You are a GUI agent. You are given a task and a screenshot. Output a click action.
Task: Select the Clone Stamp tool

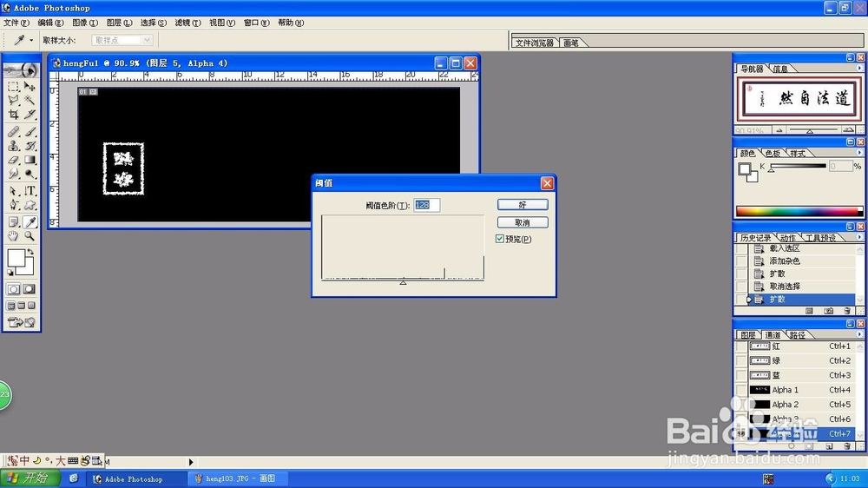click(13, 146)
